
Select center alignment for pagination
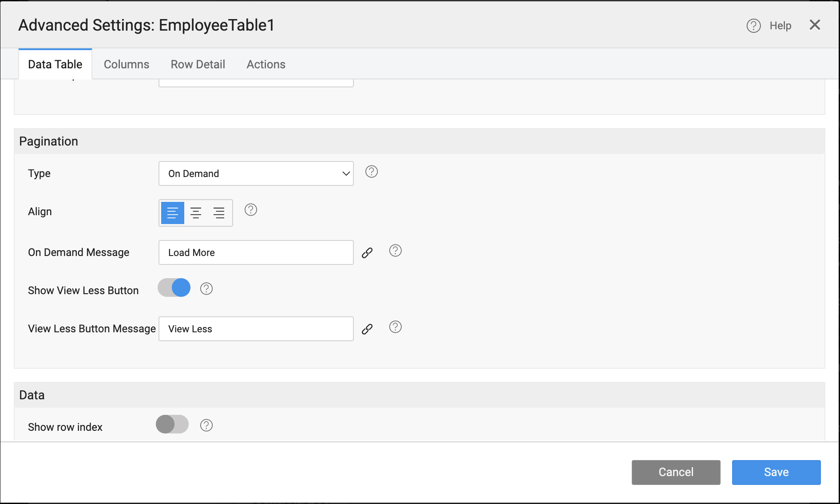point(195,213)
